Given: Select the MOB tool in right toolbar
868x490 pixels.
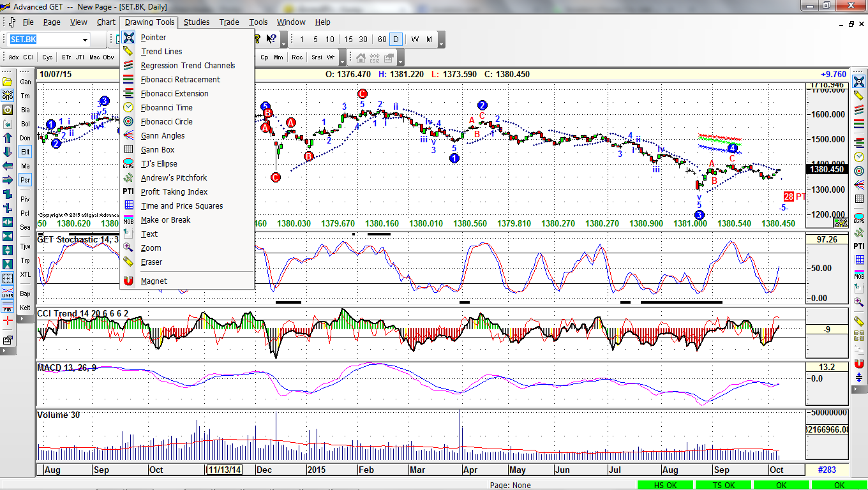Looking at the screenshot, I should pos(859,274).
